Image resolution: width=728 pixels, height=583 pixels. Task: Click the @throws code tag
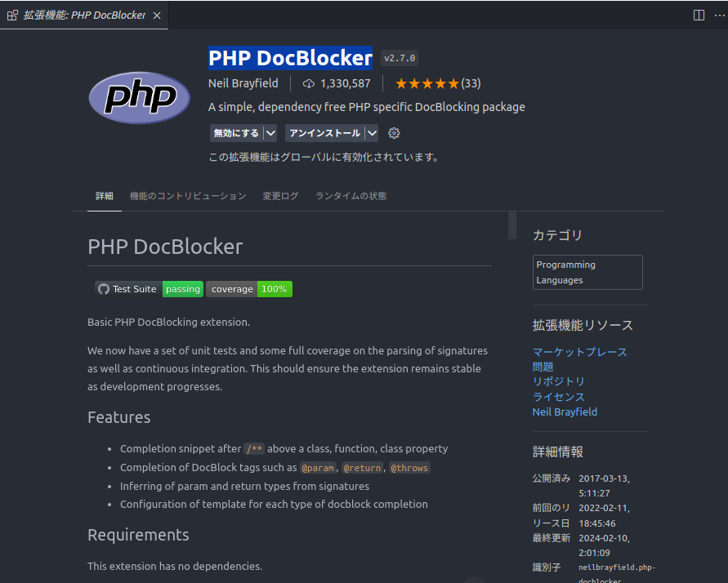pos(409,468)
